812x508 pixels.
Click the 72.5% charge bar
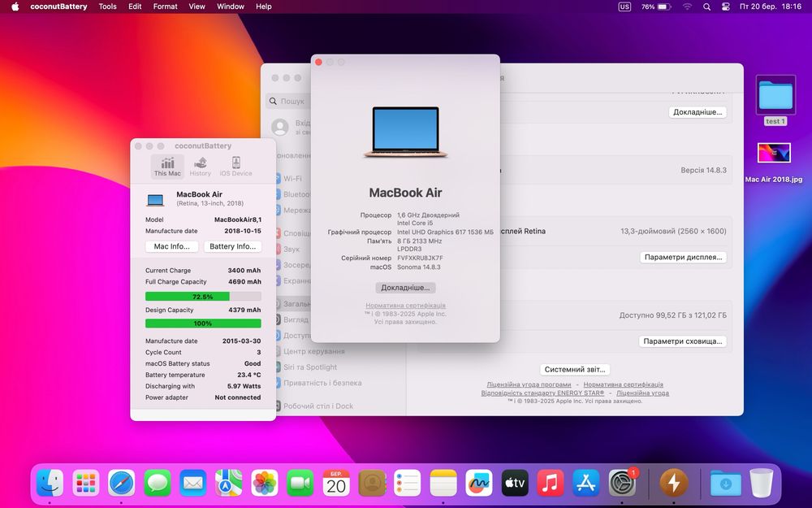(203, 297)
